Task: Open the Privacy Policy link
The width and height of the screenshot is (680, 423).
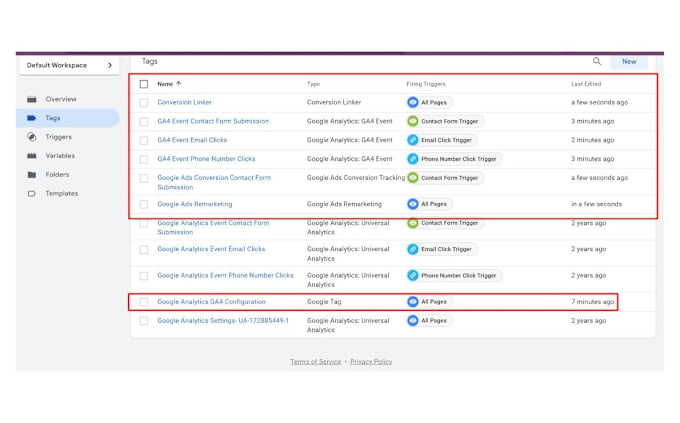Action: click(x=371, y=361)
